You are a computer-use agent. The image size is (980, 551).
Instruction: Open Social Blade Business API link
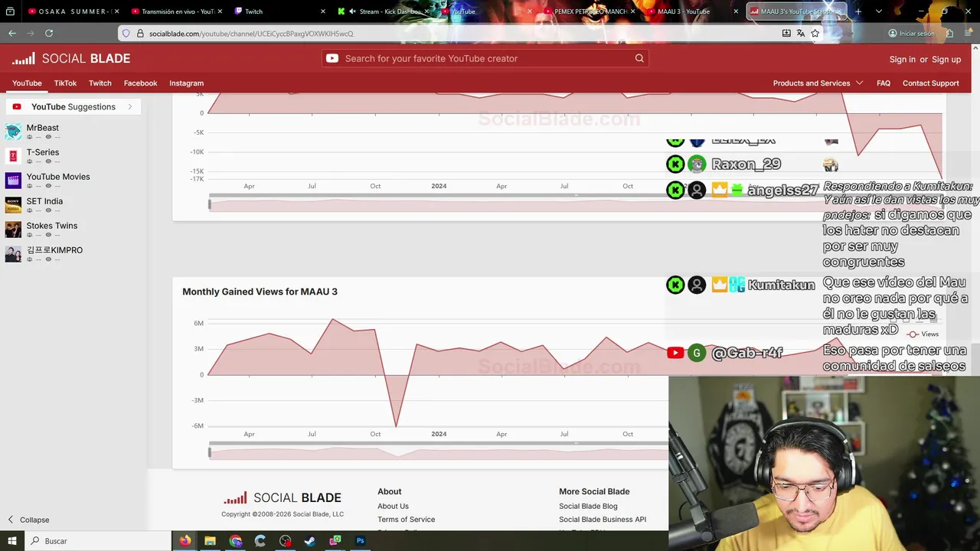point(603,520)
